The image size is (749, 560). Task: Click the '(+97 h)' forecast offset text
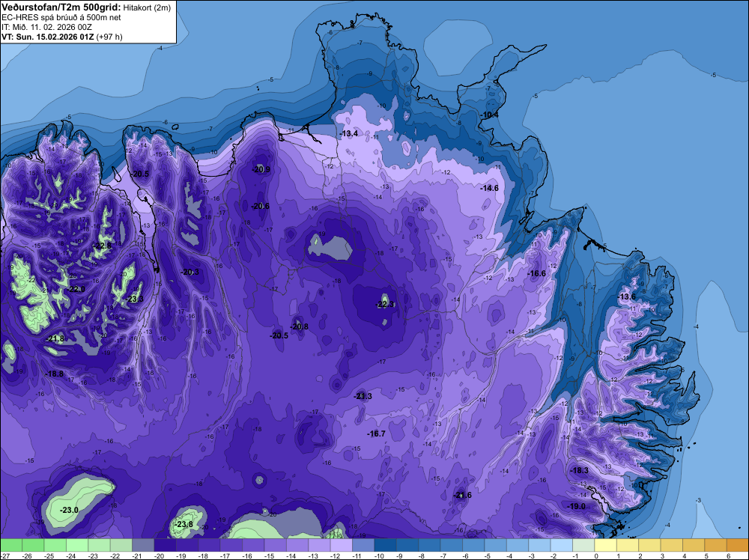[x=109, y=37]
